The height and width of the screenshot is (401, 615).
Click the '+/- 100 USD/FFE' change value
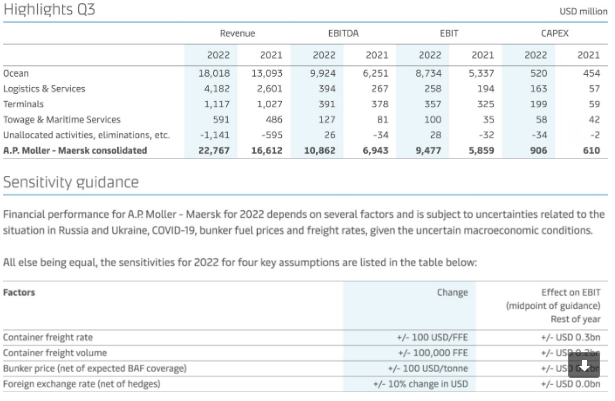coord(432,337)
